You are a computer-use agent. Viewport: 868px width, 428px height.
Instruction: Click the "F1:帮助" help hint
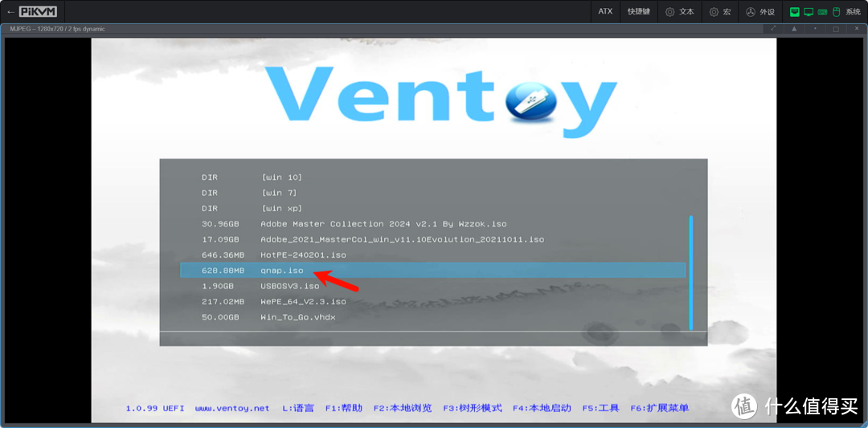coord(344,408)
